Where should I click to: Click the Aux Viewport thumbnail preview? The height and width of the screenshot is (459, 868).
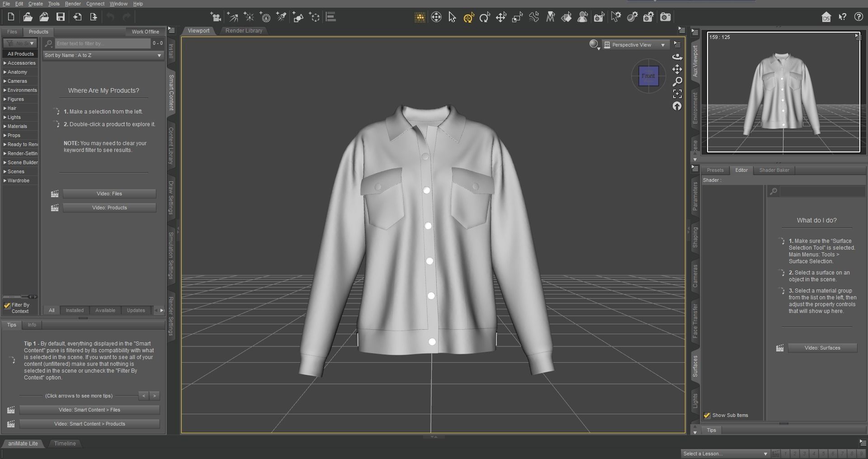point(783,92)
